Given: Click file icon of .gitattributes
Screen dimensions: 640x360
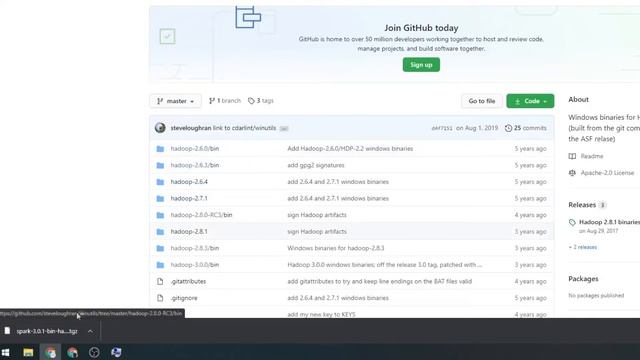Looking at the screenshot, I should 160,281.
